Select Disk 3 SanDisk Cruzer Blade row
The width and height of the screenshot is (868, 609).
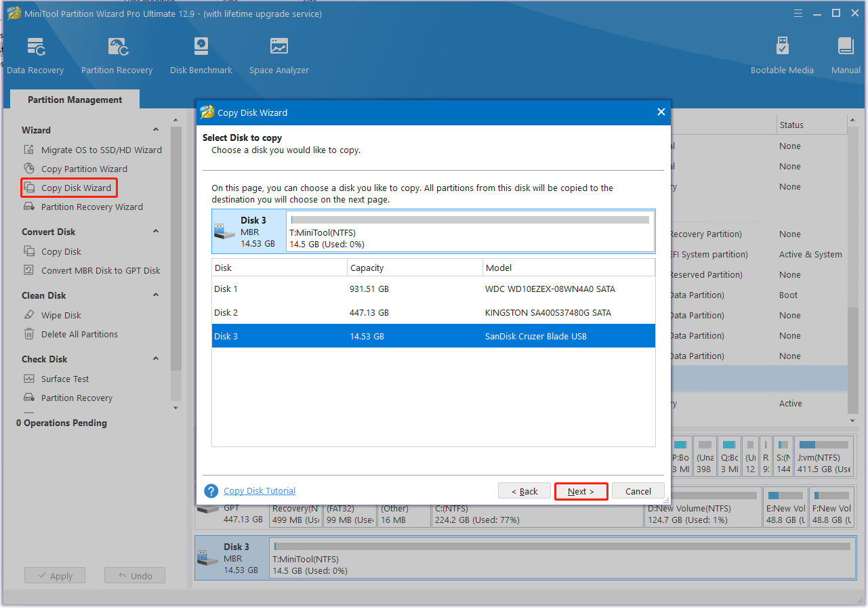pyautogui.click(x=434, y=336)
